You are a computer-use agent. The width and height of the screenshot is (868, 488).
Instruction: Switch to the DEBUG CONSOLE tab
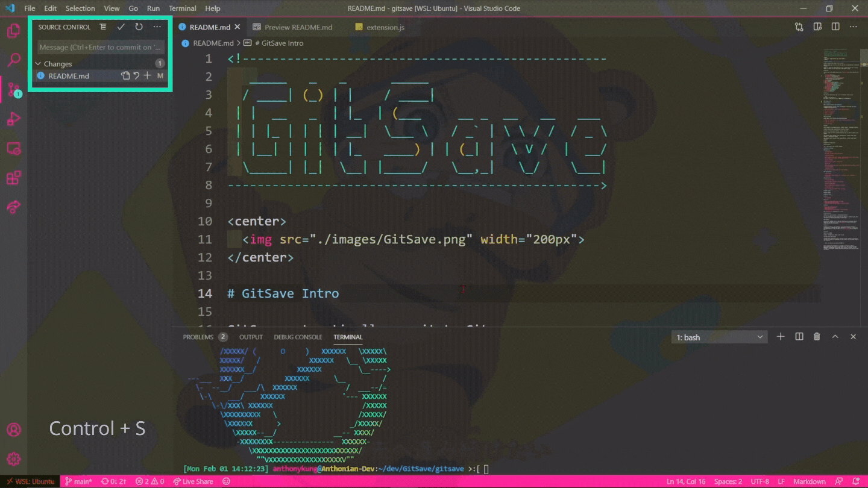[298, 337]
